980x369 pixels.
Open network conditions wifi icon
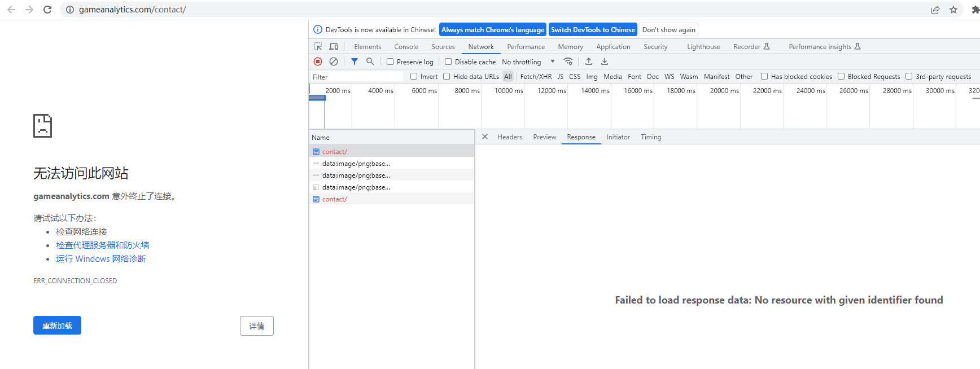pos(568,61)
